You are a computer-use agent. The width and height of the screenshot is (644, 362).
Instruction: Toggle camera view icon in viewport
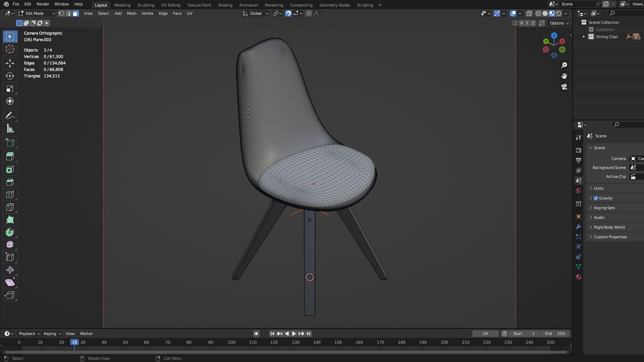coord(564,87)
